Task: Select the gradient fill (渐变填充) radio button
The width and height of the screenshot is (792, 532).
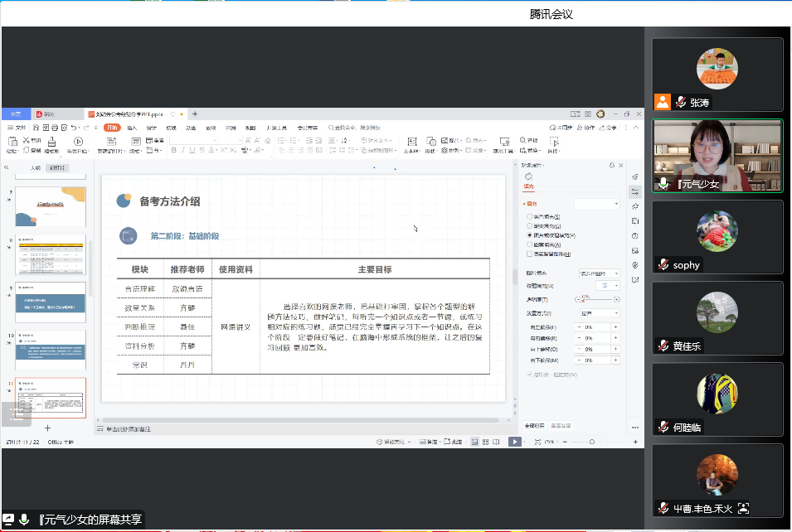Action: click(530, 225)
